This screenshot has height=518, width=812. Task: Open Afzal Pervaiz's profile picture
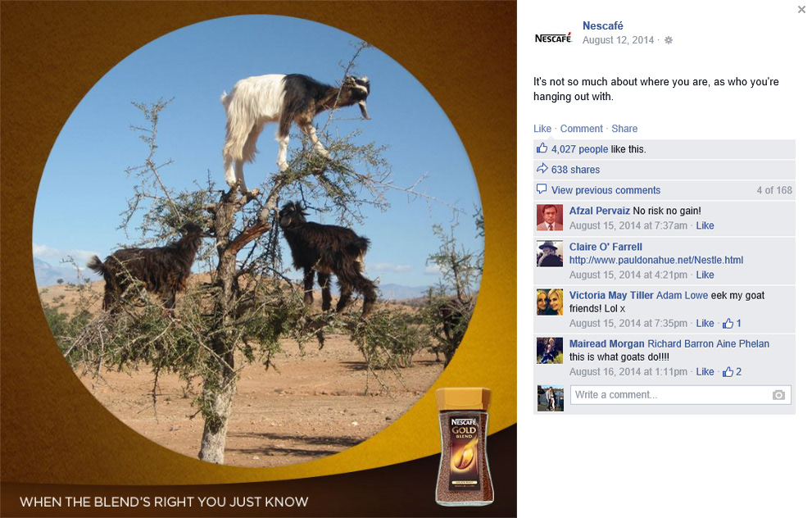(x=550, y=217)
